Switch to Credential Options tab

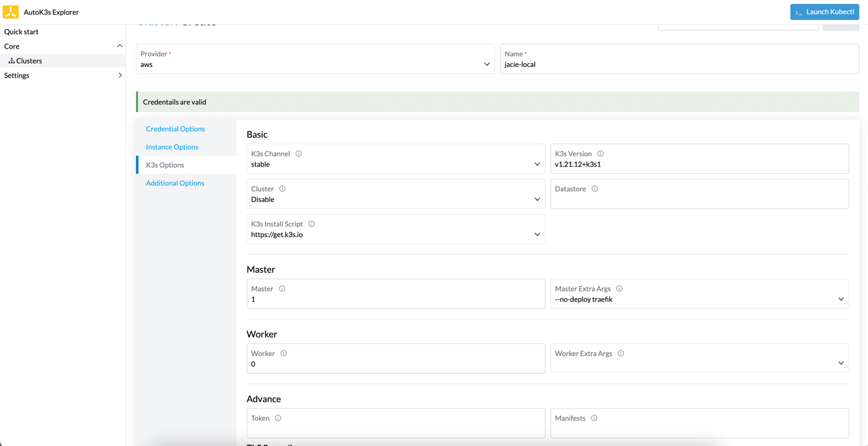(175, 129)
